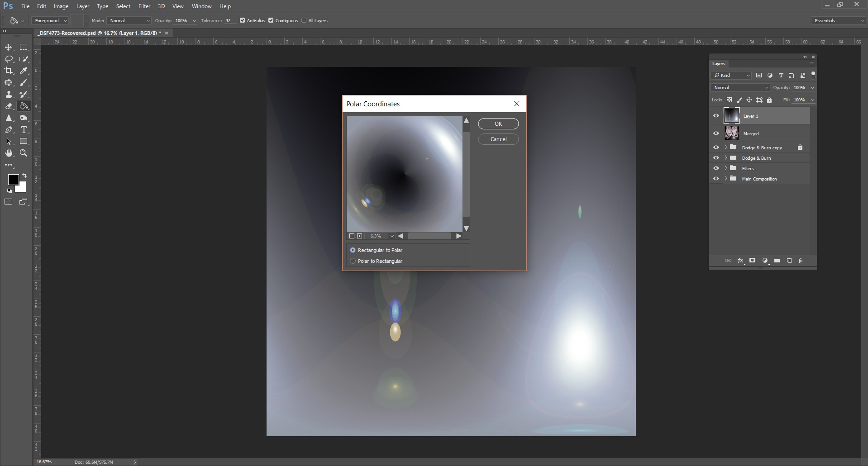
Task: Select the Move tool
Action: coord(9,47)
